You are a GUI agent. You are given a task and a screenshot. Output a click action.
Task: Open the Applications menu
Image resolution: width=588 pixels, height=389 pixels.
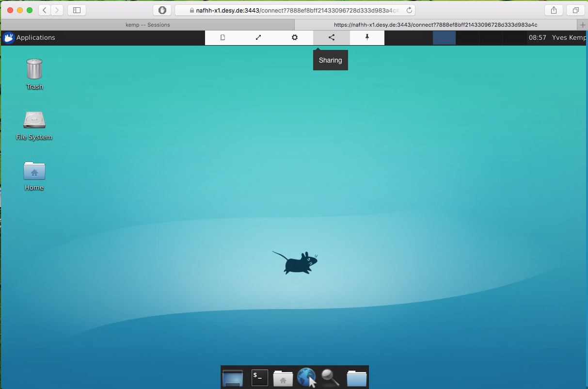[29, 38]
